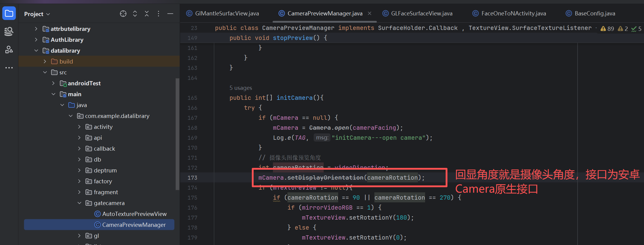
Task: Hide the Project panel with minimize icon
Action: [x=170, y=14]
